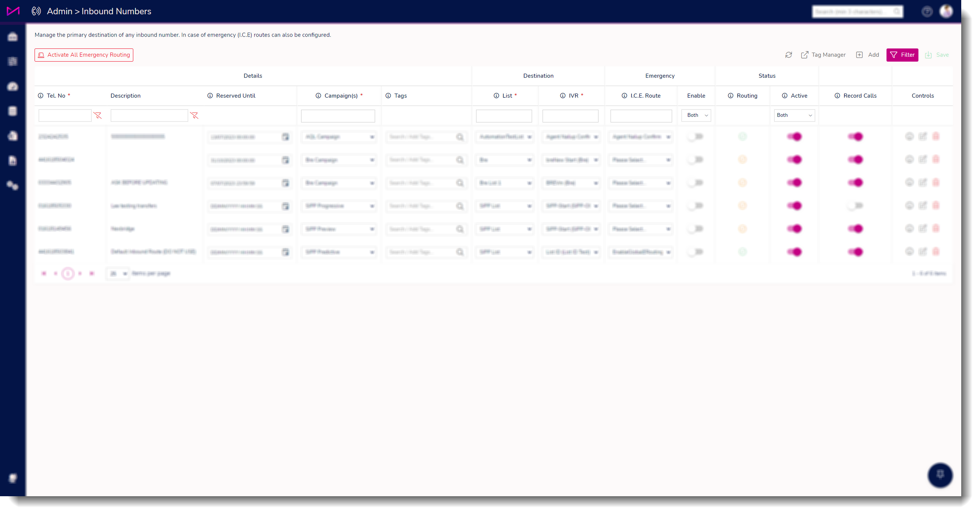The image size is (980, 515).
Task: Click the Campaign(s) filter input field
Action: [338, 115]
